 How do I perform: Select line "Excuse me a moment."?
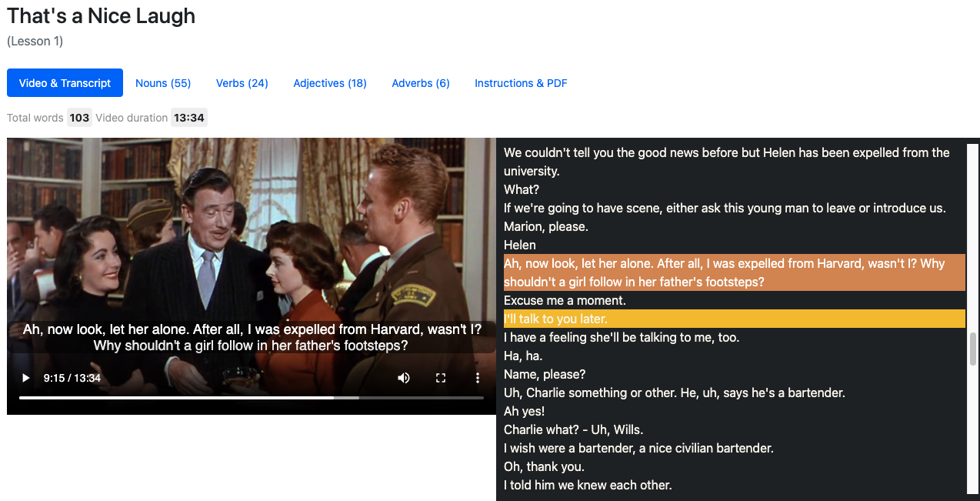[735, 300]
